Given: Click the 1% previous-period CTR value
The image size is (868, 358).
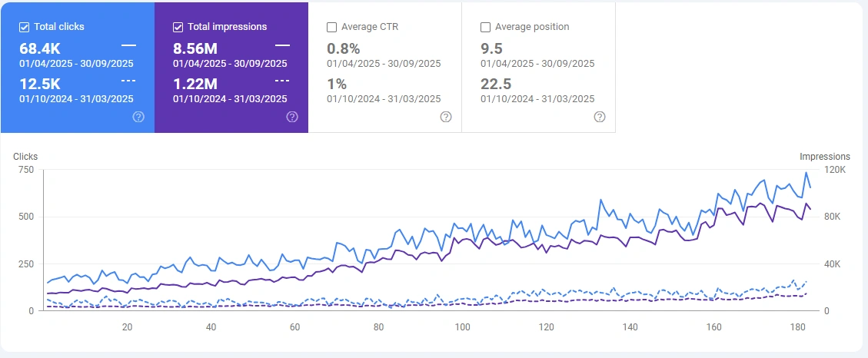Looking at the screenshot, I should coord(336,84).
